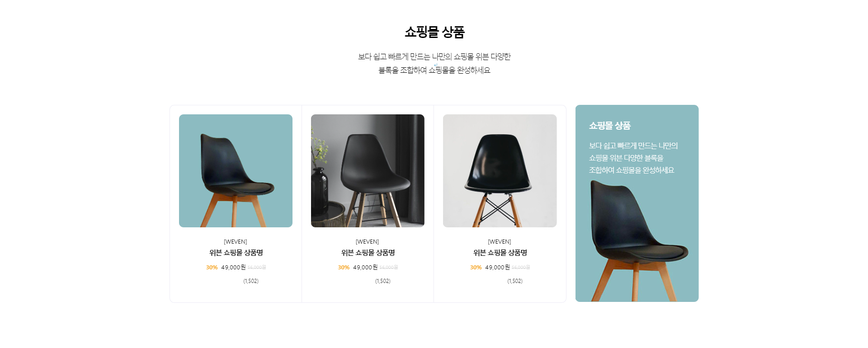Click the 30% discount label under wire-leg chair photo
868x348 pixels.
click(476, 268)
